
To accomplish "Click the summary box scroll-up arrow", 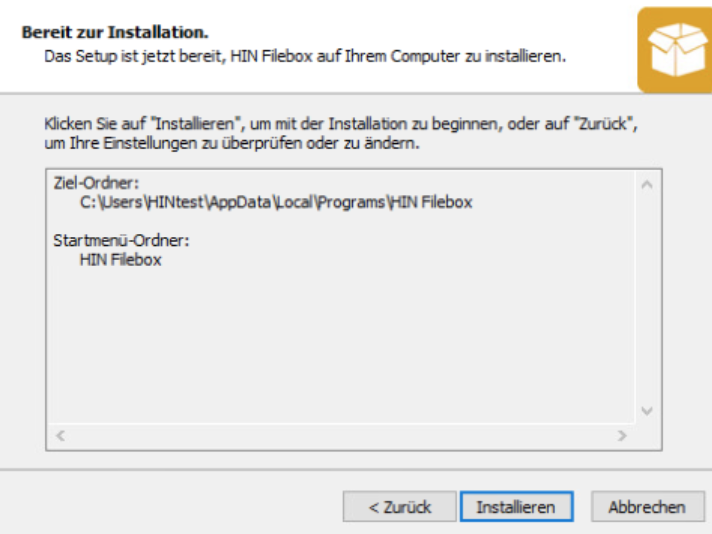I will tap(647, 184).
